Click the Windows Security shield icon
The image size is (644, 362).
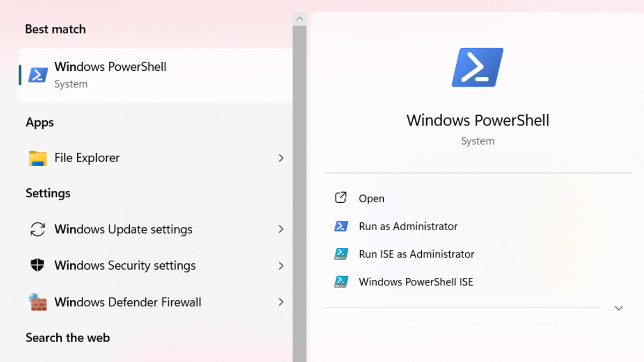38,265
